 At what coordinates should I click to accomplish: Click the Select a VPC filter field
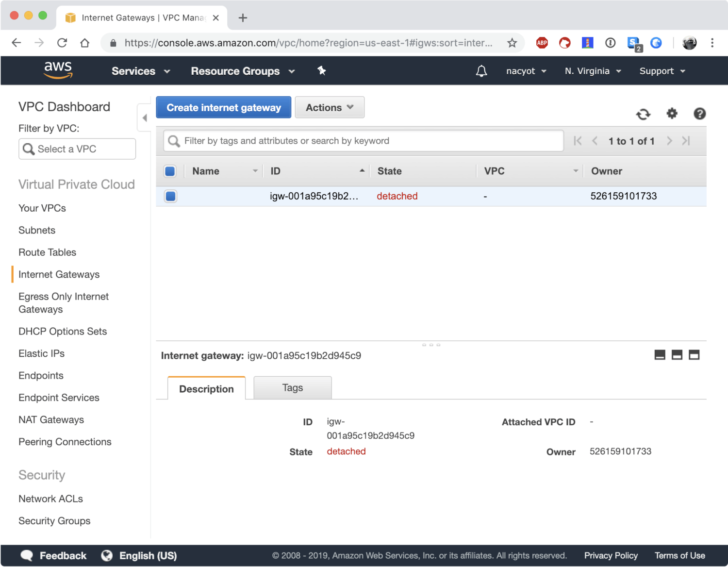pos(77,149)
